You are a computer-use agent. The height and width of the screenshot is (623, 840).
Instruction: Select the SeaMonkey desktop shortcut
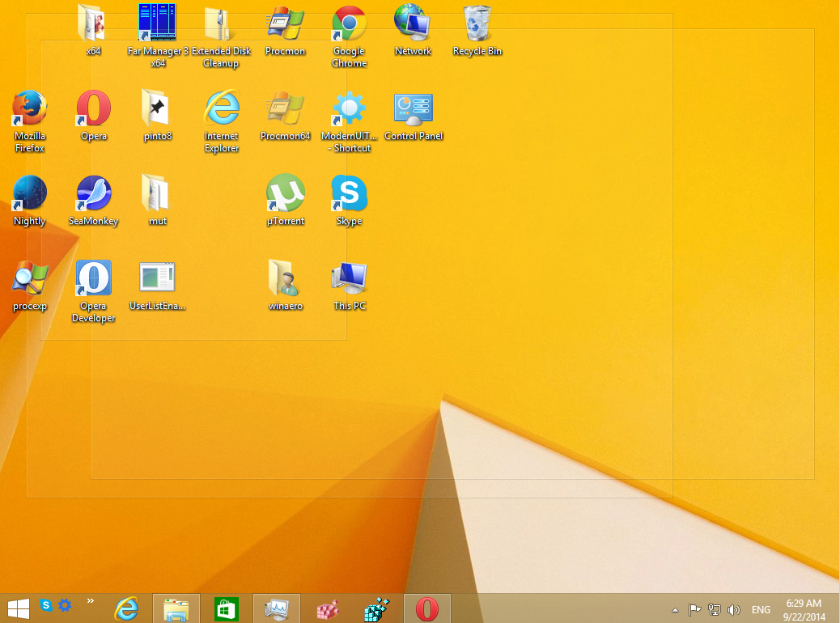93,201
